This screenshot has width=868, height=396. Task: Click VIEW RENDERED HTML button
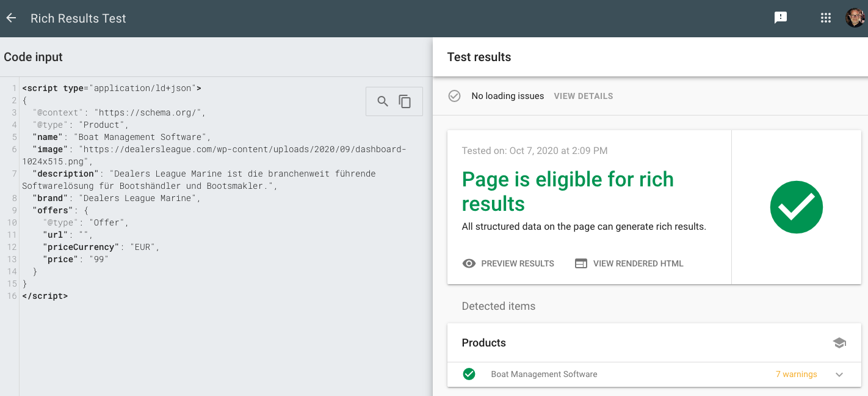point(638,263)
